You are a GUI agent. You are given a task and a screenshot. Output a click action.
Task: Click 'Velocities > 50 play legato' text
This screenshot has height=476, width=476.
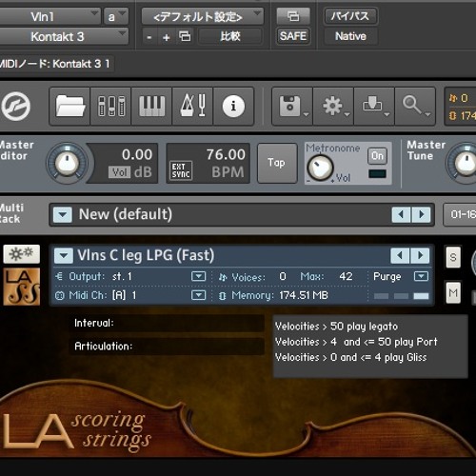(336, 327)
